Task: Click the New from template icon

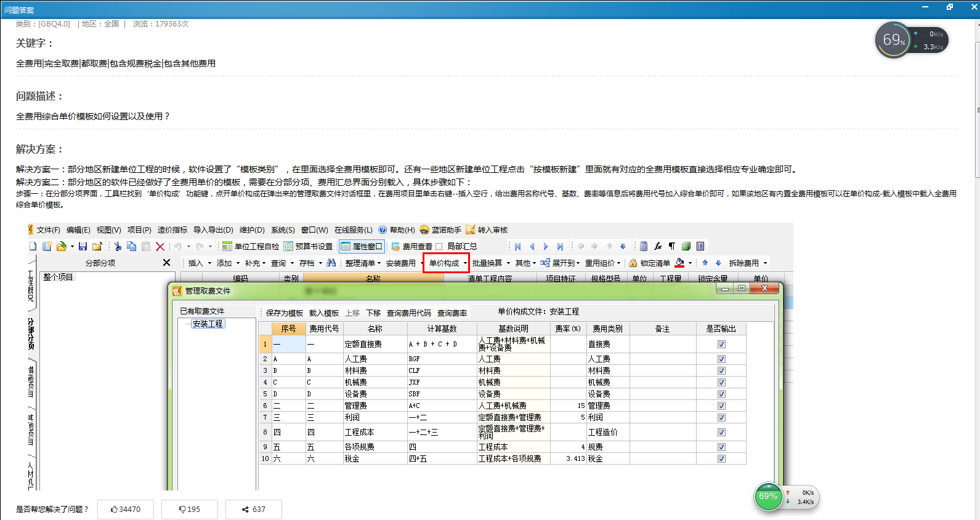Action: point(47,246)
